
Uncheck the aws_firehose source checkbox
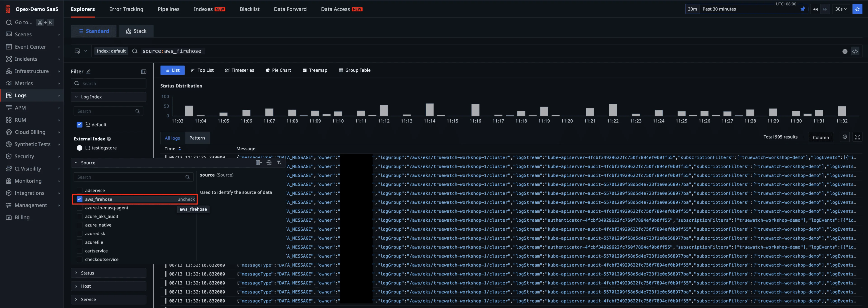[80, 199]
